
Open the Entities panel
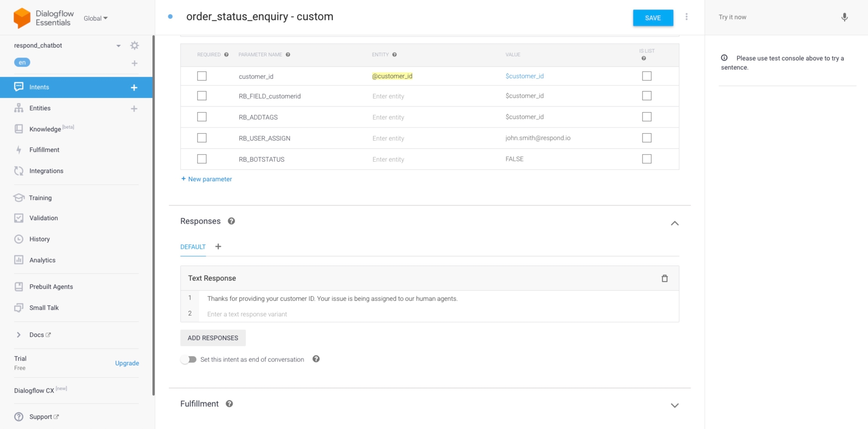40,108
